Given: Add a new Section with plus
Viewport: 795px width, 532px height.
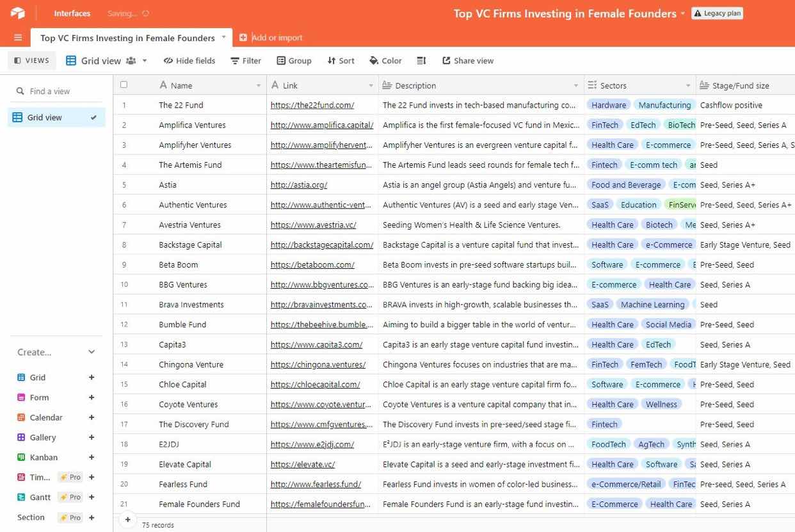Looking at the screenshot, I should pos(92,517).
